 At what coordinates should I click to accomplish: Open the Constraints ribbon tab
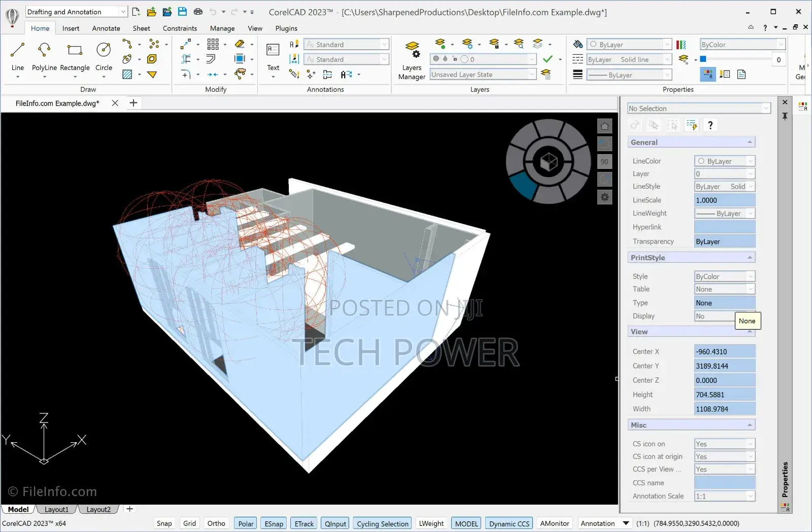(x=180, y=28)
